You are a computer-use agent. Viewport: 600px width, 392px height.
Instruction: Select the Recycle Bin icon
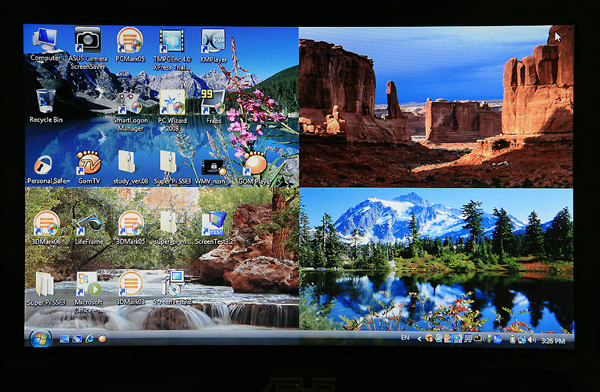click(46, 101)
